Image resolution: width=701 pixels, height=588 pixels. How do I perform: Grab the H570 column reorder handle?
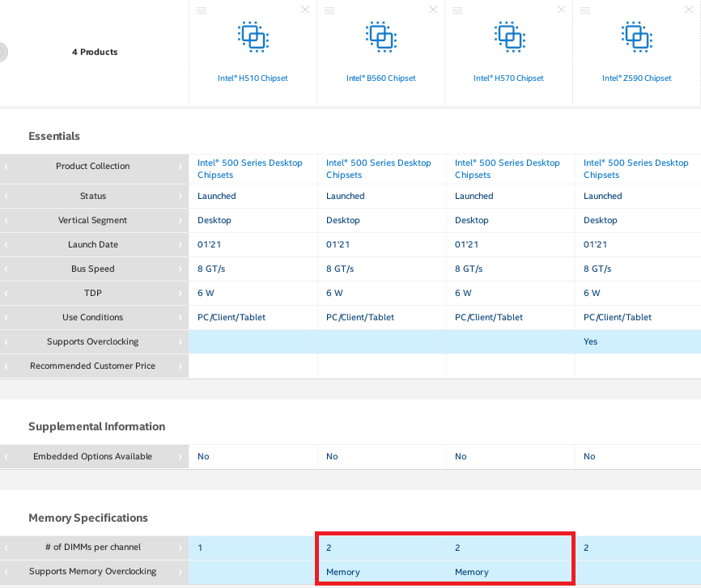coord(457,11)
